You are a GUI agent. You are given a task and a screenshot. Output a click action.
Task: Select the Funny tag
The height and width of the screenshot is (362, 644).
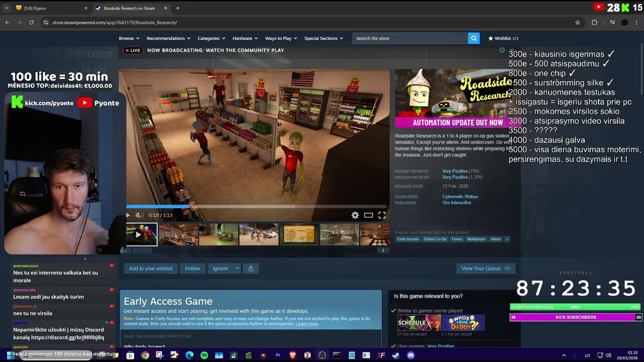point(457,239)
